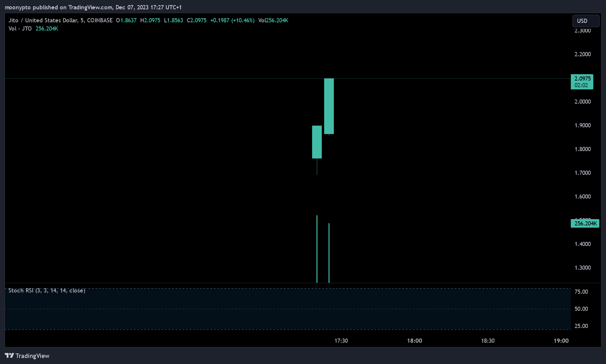
Task: Click the published-by moonypto header text
Action: point(93,7)
